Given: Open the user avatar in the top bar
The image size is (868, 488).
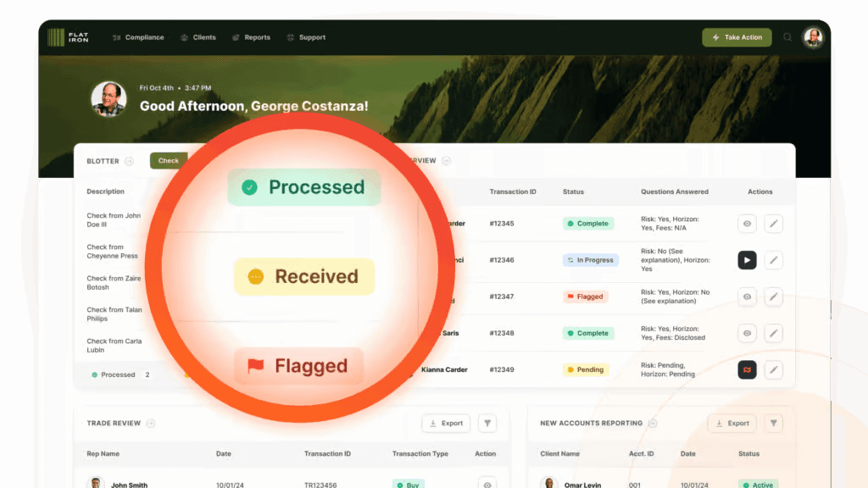Looking at the screenshot, I should point(813,37).
